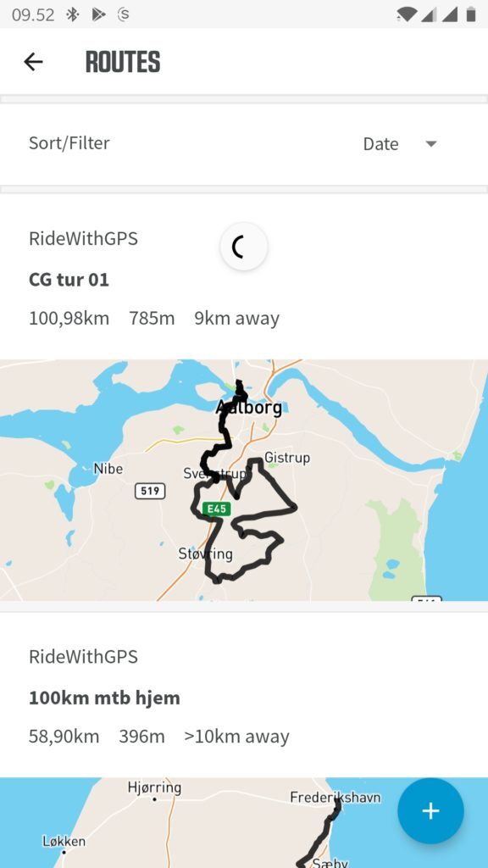Tap the blue plus add route button
The height and width of the screenshot is (868, 488).
pos(430,811)
